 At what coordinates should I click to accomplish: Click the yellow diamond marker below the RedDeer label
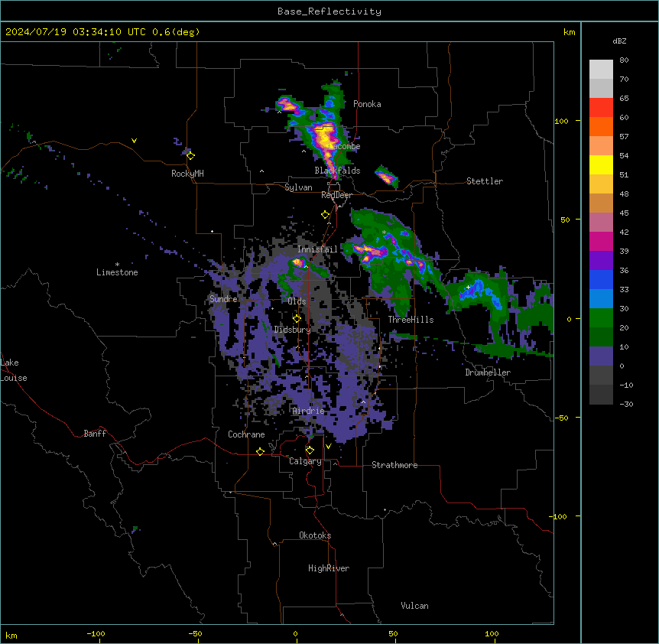click(x=326, y=215)
